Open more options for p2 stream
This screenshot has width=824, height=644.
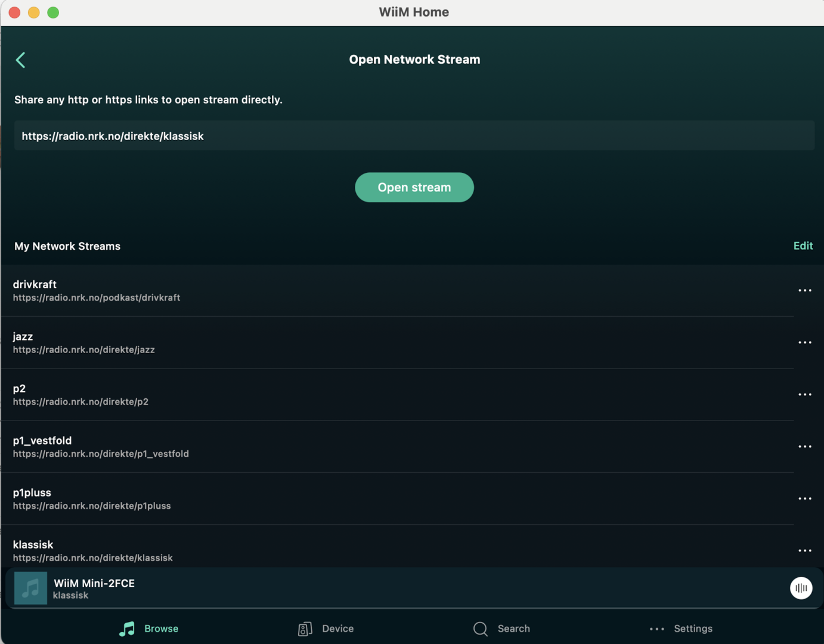805,394
